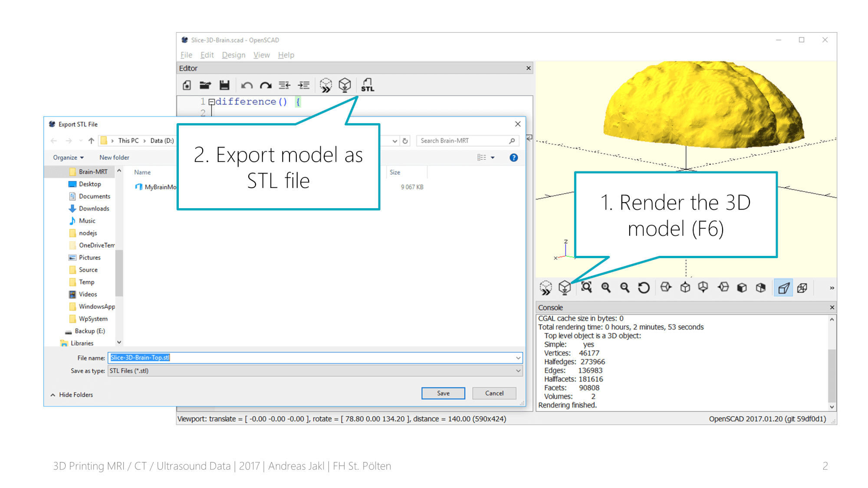Click the Up one level arrow
The width and height of the screenshot is (868, 488).
point(91,141)
